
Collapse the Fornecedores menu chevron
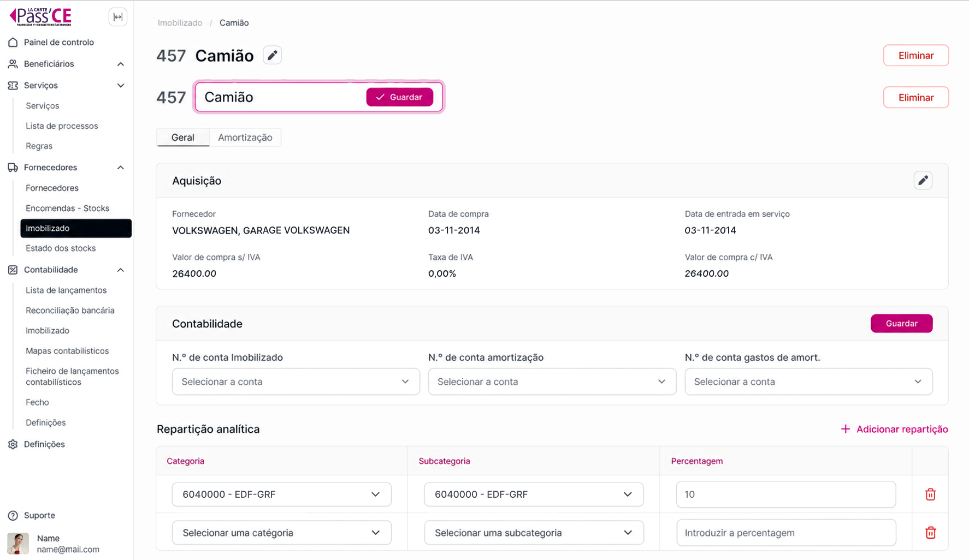coord(121,168)
